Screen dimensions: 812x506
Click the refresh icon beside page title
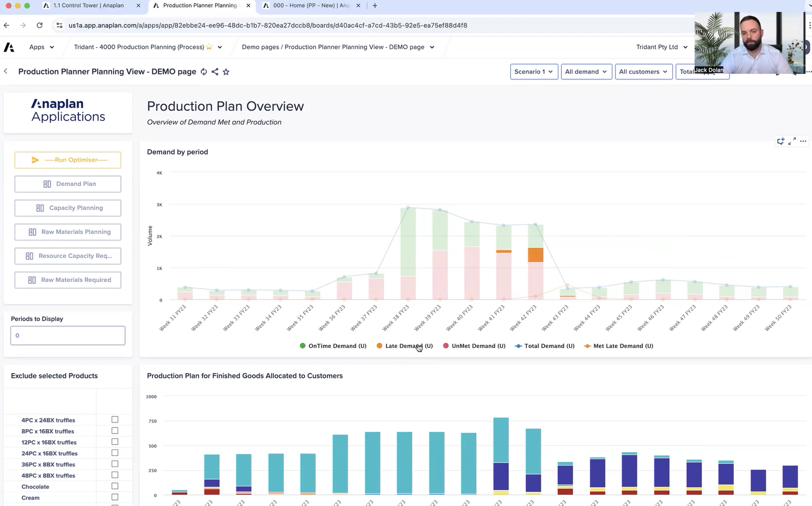204,71
